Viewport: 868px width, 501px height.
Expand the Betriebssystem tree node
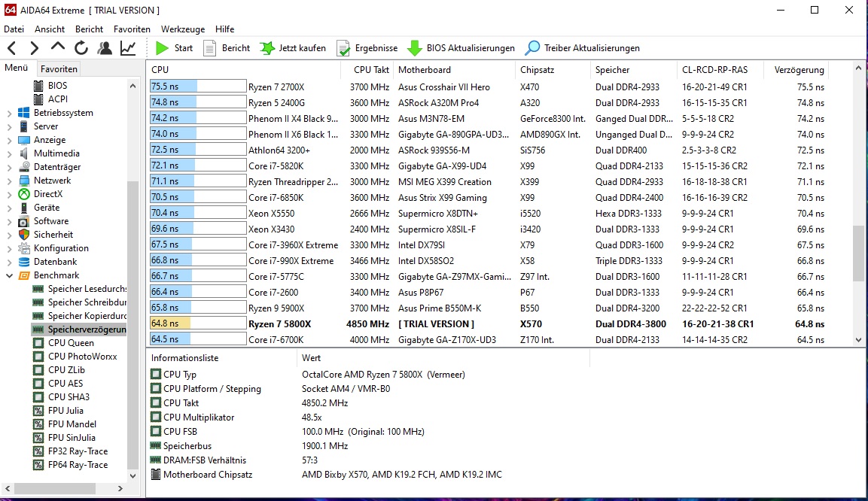9,114
